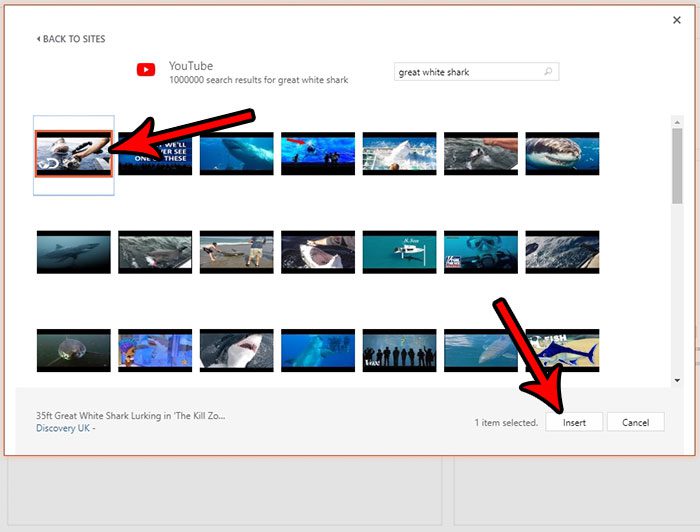
Task: Close the video search dialog
Action: [x=676, y=20]
